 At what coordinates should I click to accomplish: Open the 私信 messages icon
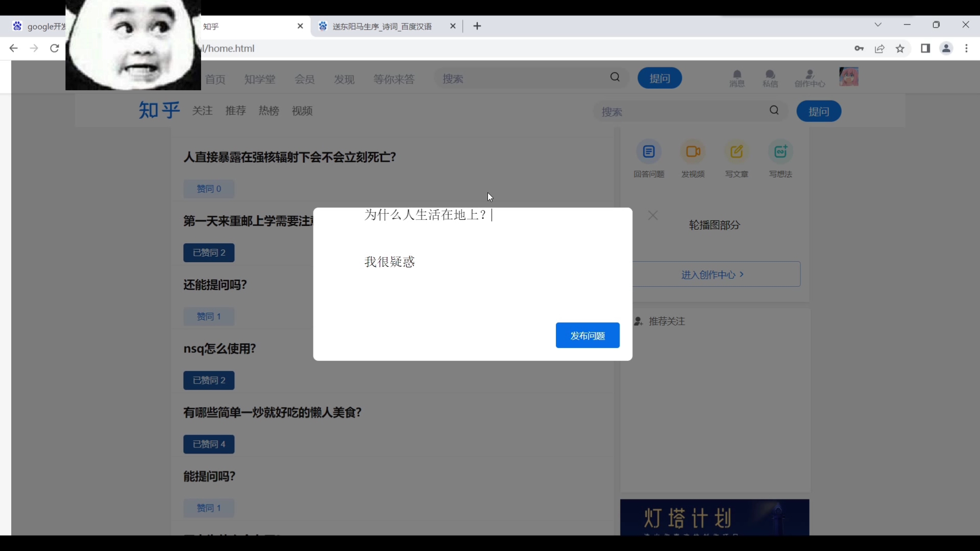770,79
